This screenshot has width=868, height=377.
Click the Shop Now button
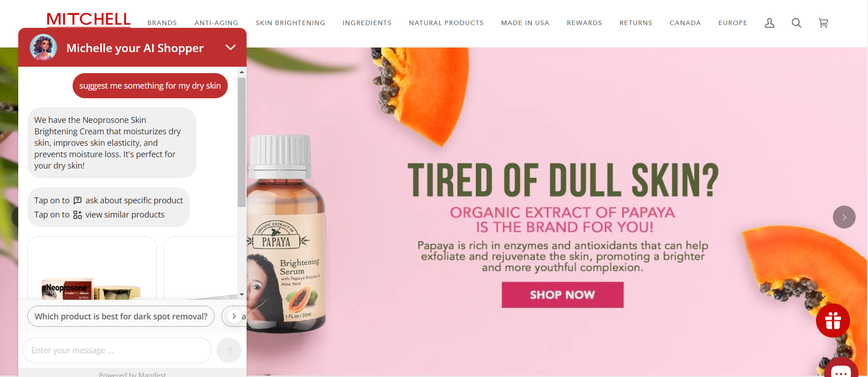tap(563, 295)
